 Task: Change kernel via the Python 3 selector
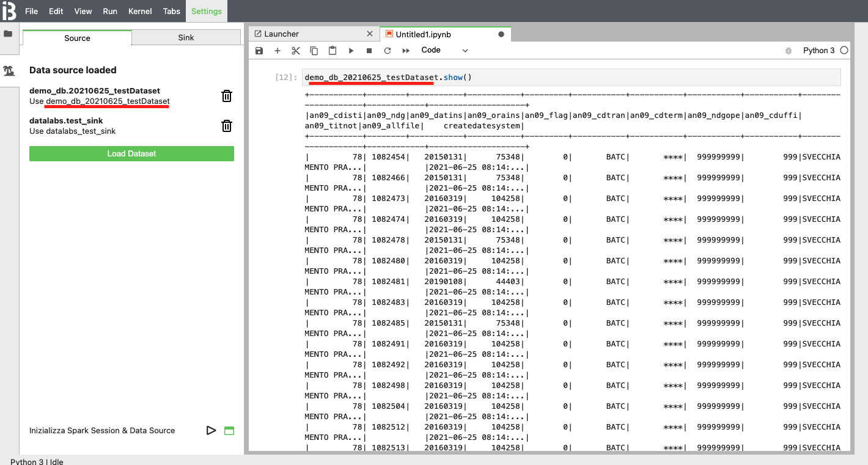(819, 50)
